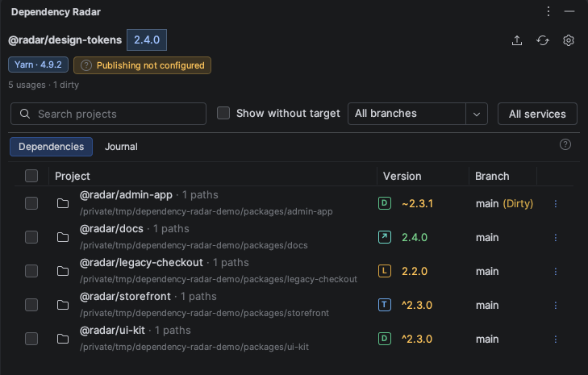Click the green D badge on admin-app row
The width and height of the screenshot is (588, 375).
[x=385, y=203]
